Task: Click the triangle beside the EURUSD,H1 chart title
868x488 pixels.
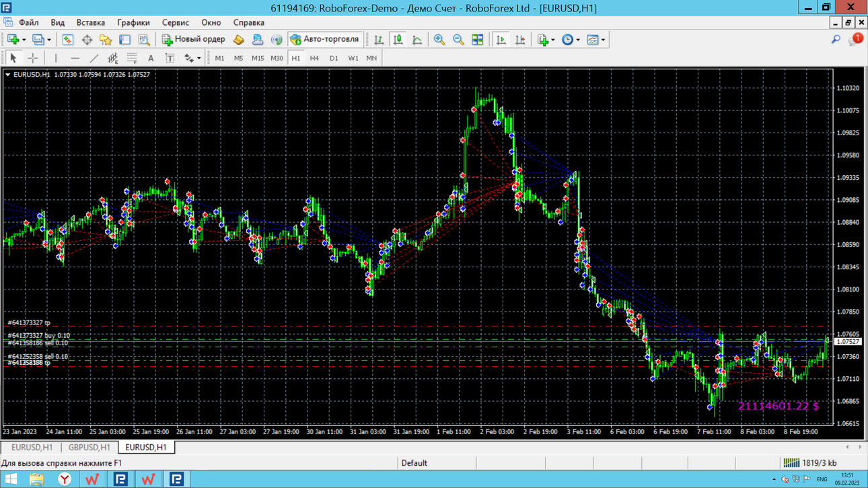Action: click(x=8, y=75)
